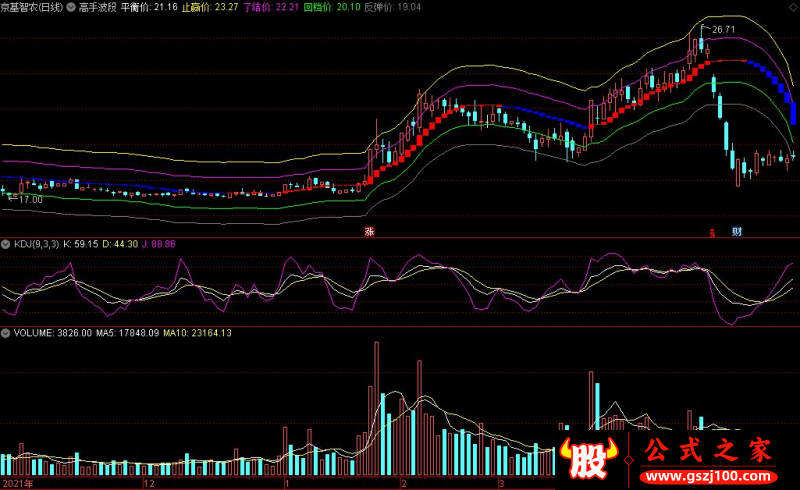Click the 反弹价 19.04 value label
Viewport: 800px width, 490px height.
coord(392,7)
